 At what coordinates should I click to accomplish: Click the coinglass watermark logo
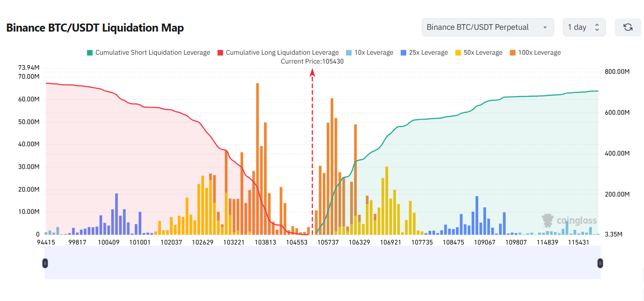pos(569,221)
